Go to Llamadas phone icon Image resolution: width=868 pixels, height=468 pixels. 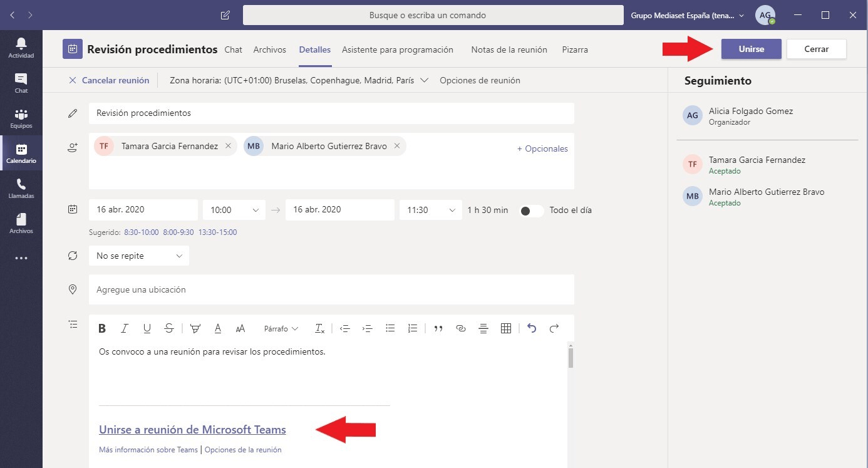click(21, 188)
